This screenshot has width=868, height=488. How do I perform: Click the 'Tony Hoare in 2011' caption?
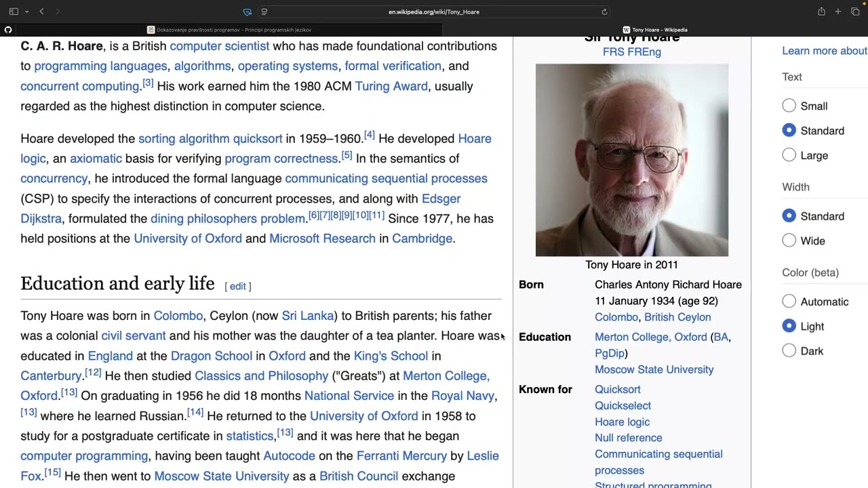pyautogui.click(x=631, y=265)
